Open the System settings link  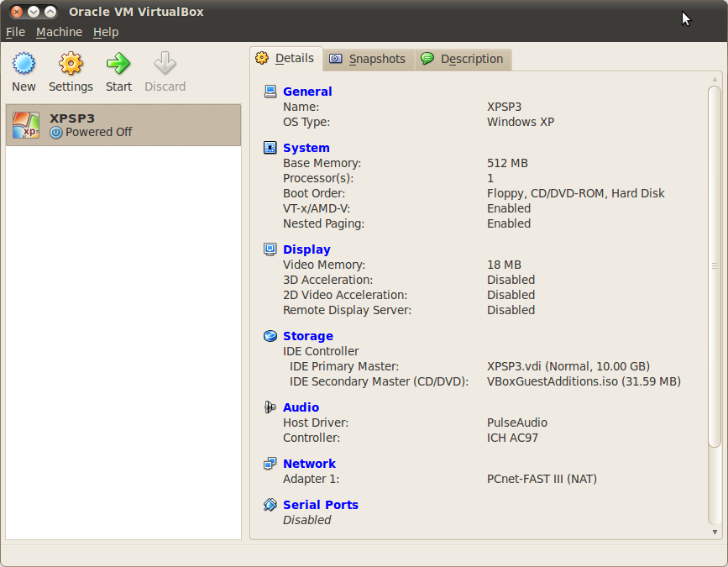click(306, 148)
